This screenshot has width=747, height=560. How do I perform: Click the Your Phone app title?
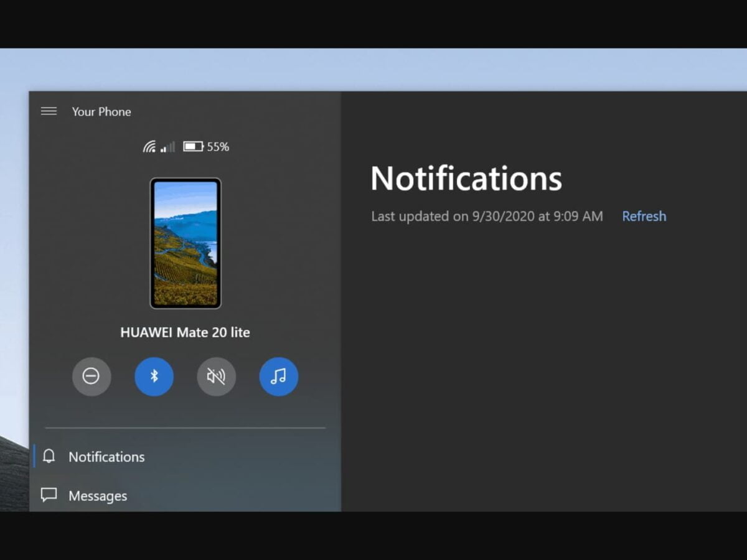[101, 112]
